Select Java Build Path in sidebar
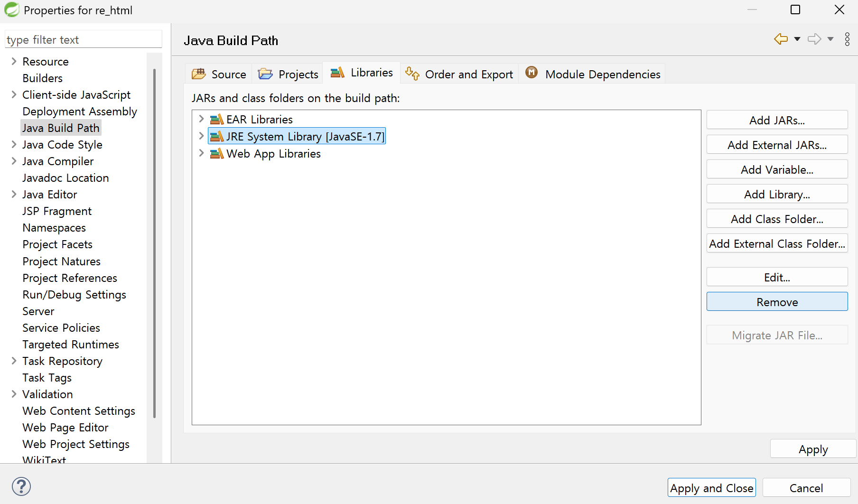858x504 pixels. (x=61, y=128)
